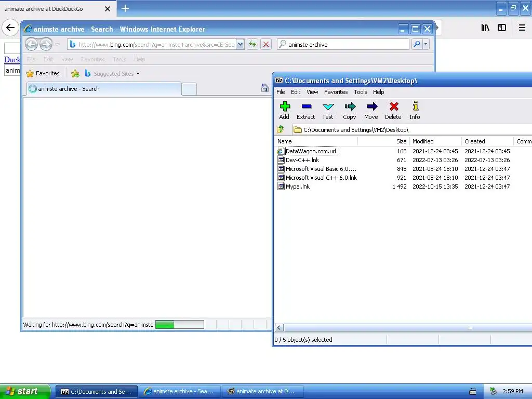Open Favorites star in Internet Explorer
The image size is (532, 399).
click(x=43, y=73)
